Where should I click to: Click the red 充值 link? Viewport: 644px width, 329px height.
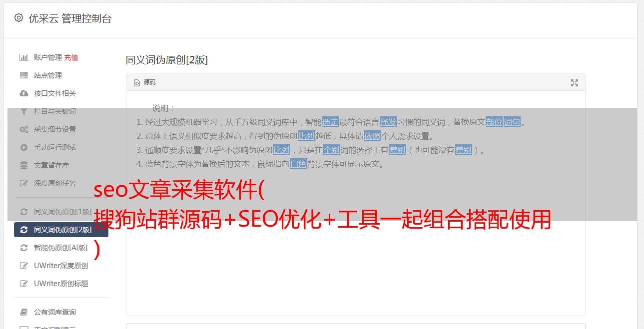(71, 57)
